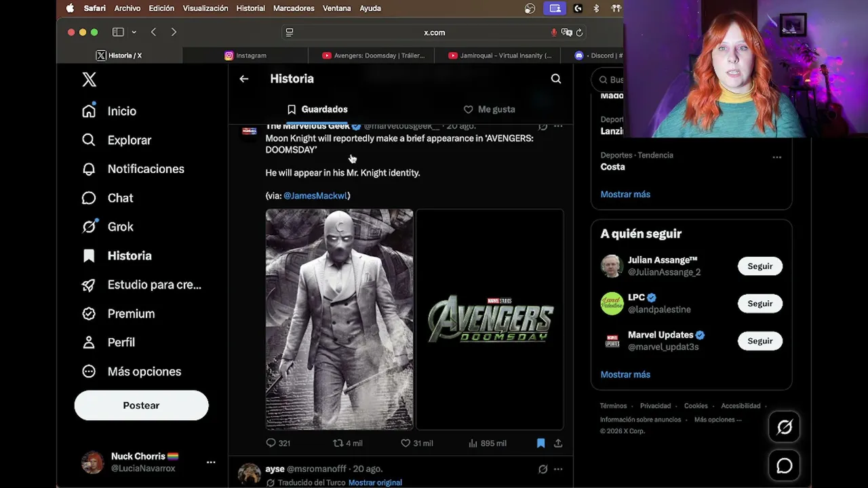Open Explorar in the X sidebar
This screenshot has width=868, height=488.
(116, 140)
